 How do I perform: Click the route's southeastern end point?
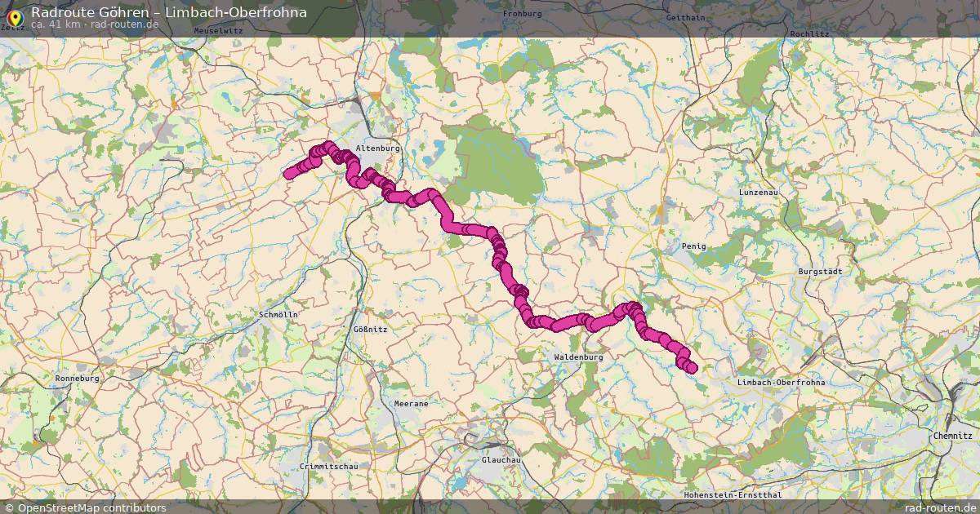point(692,368)
